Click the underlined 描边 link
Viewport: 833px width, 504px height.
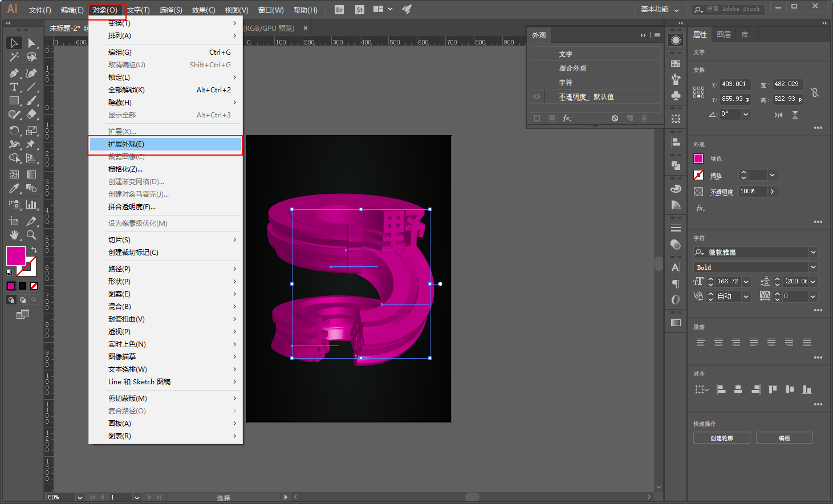(x=716, y=176)
